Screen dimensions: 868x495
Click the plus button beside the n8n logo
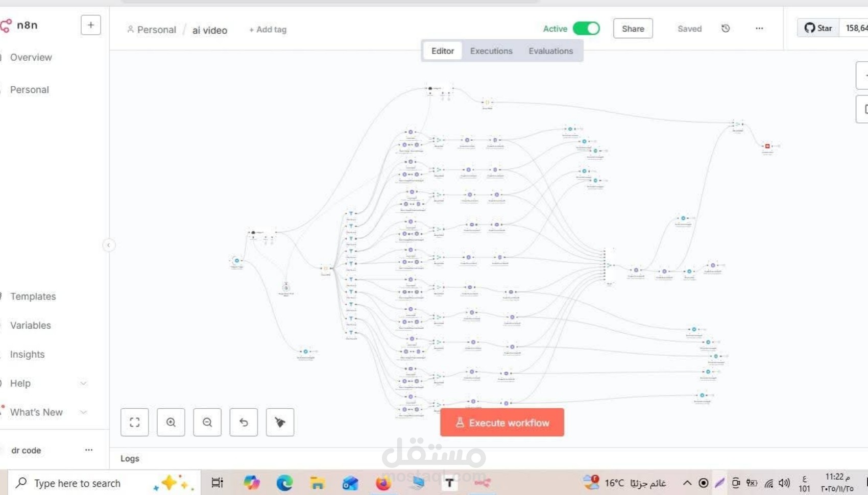pos(91,25)
